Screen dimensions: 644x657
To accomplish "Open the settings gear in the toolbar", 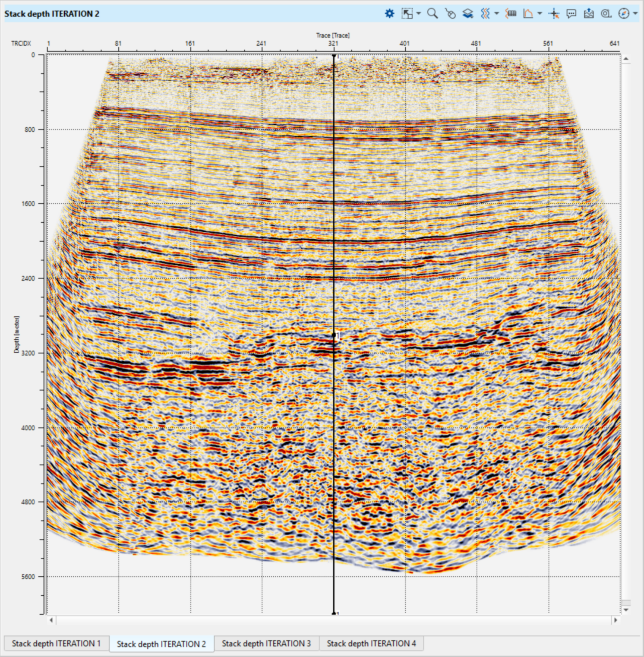I will 389,14.
